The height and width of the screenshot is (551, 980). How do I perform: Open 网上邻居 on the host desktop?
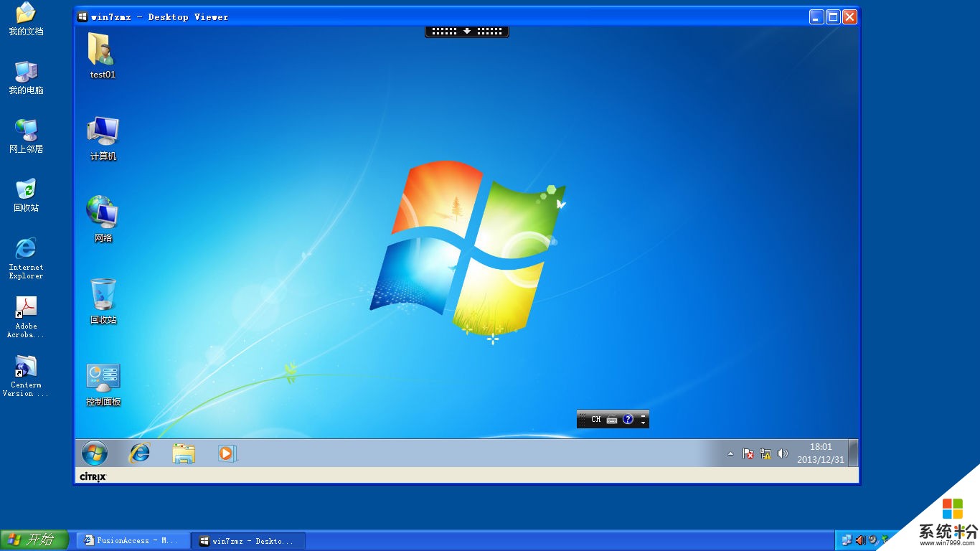pos(26,136)
